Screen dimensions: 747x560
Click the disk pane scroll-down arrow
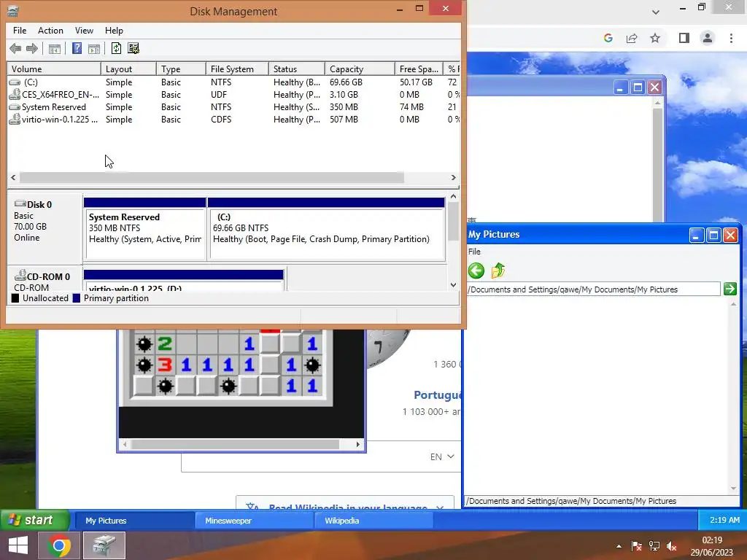coord(454,285)
